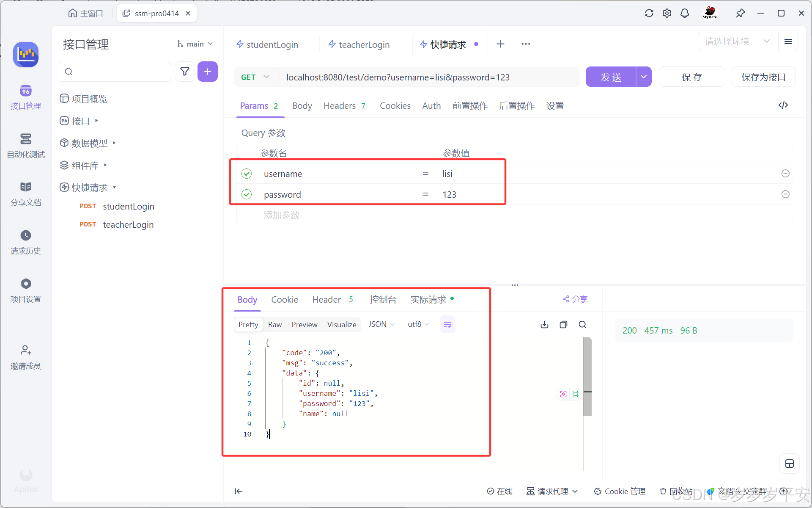This screenshot has width=812, height=508.
Task: Click the 发送 send button
Action: [611, 77]
